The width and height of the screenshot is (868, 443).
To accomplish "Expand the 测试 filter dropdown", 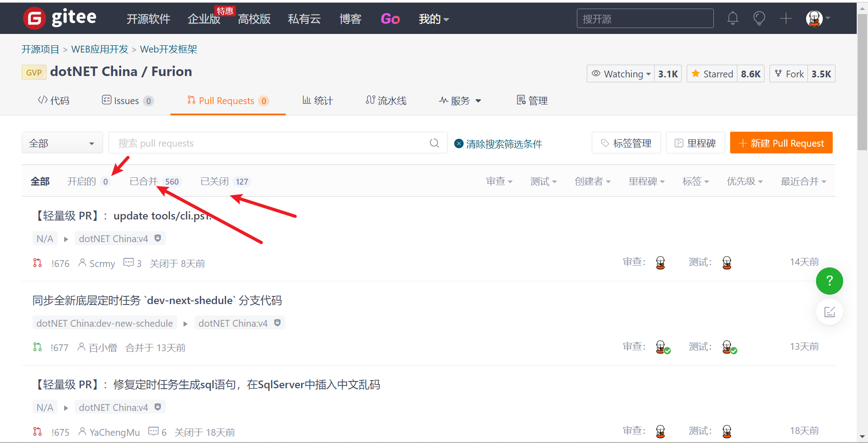I will point(543,181).
